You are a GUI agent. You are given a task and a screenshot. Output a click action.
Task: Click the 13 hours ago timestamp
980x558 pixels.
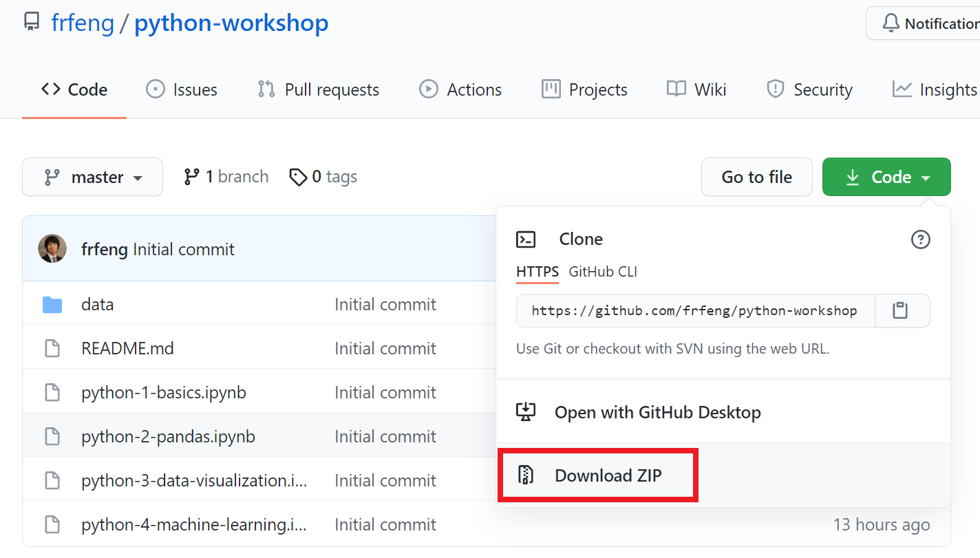pos(882,524)
